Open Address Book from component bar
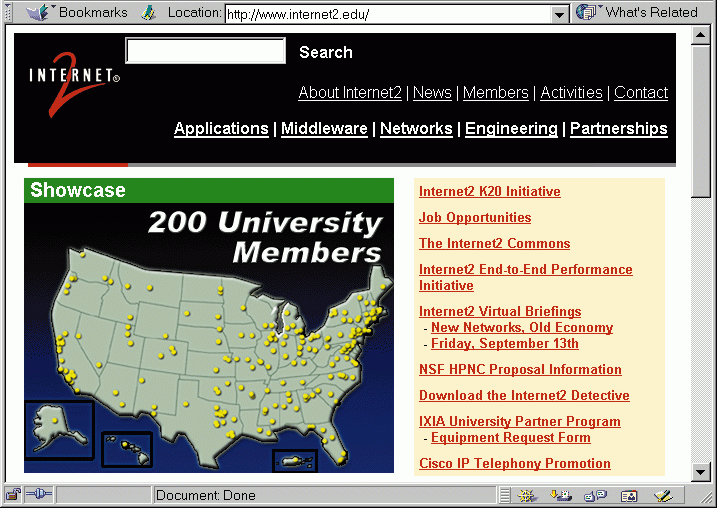717x508 pixels. (629, 495)
